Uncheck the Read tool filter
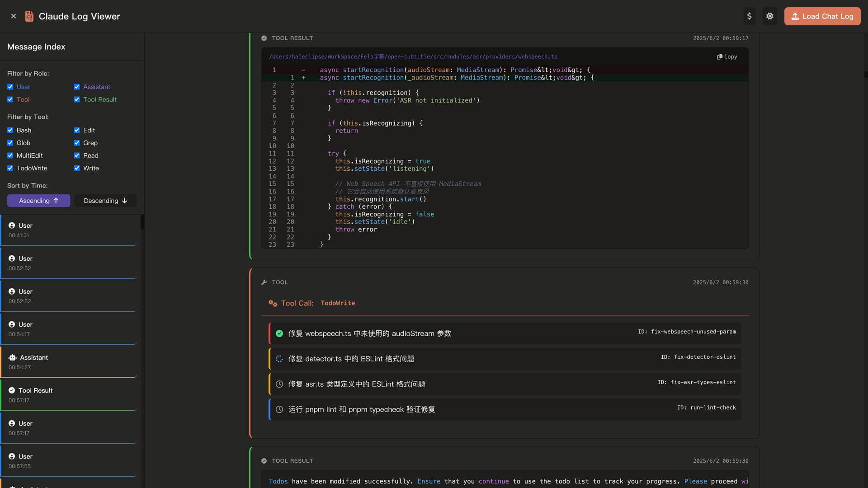 click(77, 155)
